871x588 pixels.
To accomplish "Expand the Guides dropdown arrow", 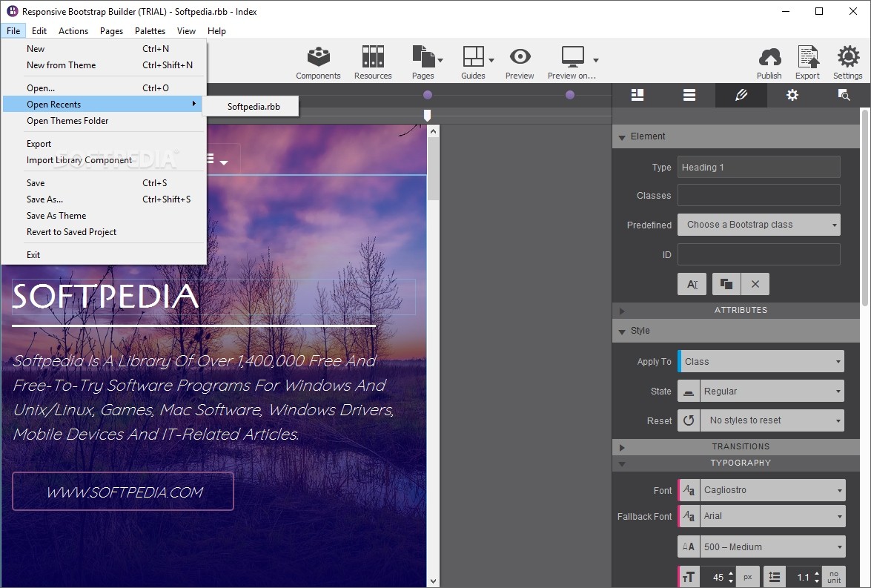I will pos(491,60).
